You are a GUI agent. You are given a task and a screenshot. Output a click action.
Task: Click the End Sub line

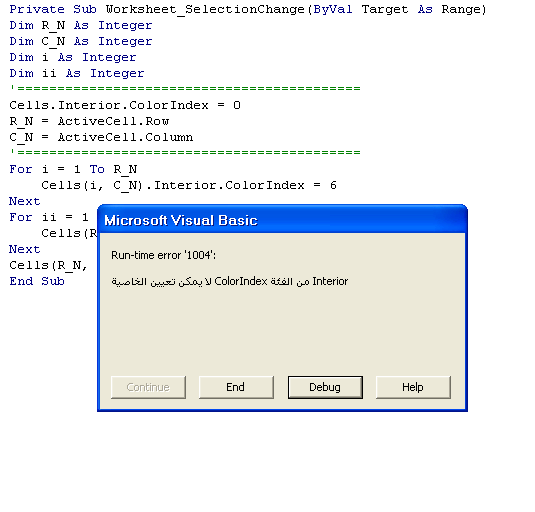click(37, 281)
